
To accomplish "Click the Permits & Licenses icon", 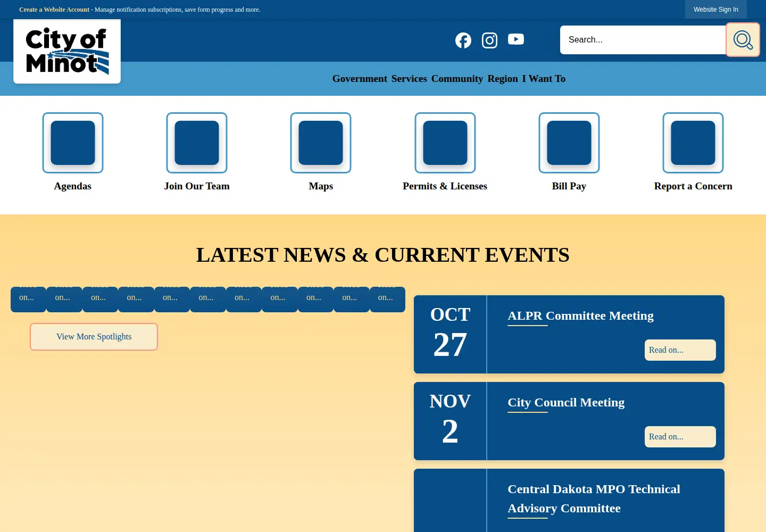I will [x=445, y=143].
